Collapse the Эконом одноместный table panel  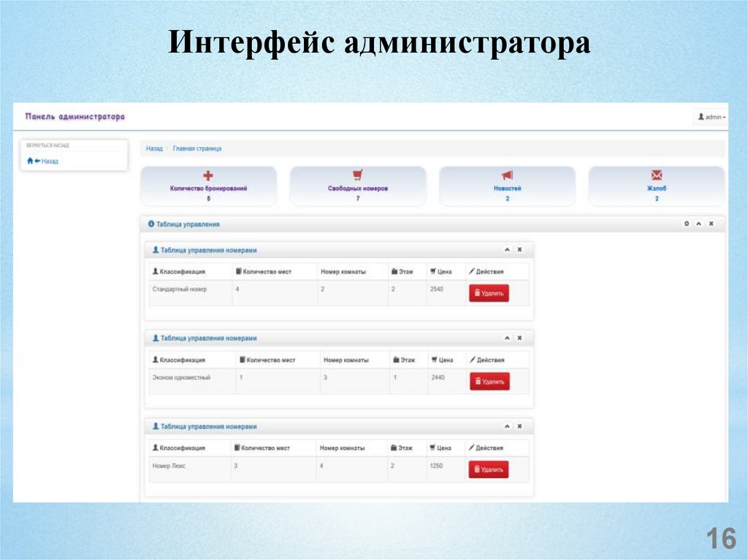coord(507,338)
